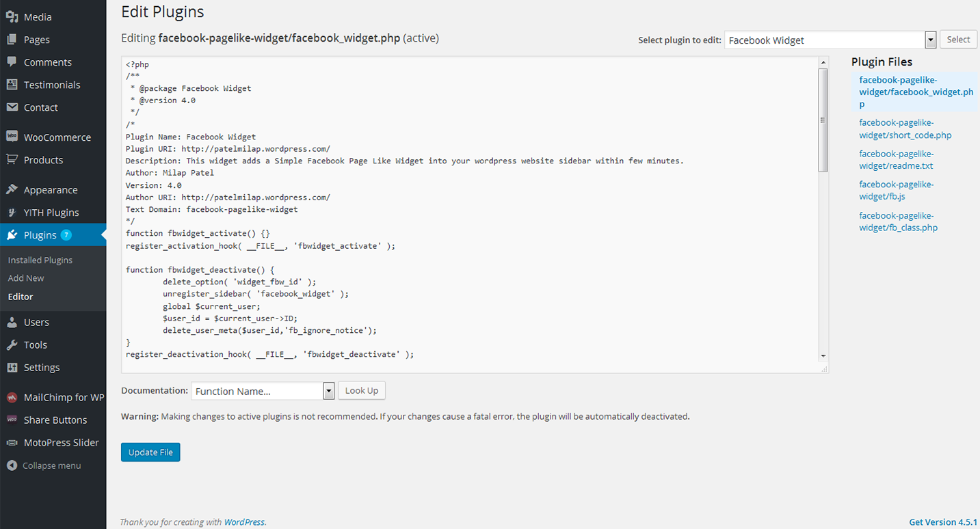Click the Media icon in sidebar
Screen dimensions: 980x529
(x=12, y=17)
